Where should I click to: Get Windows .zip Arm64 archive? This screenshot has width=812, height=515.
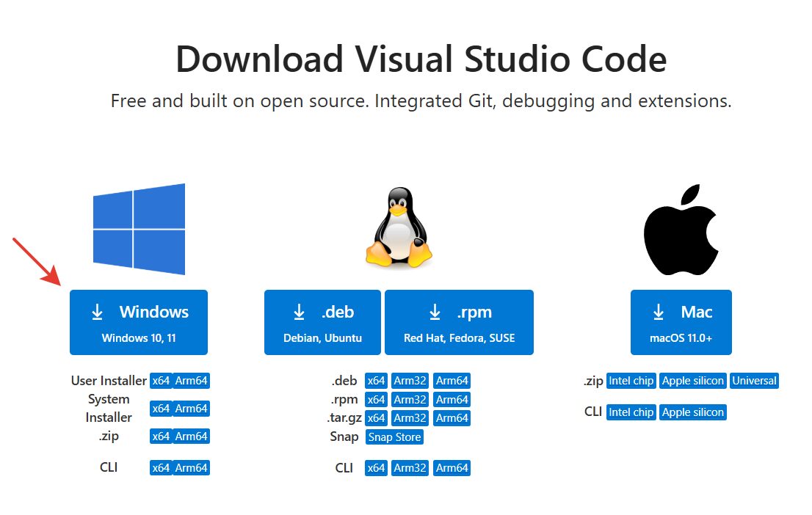click(191, 437)
